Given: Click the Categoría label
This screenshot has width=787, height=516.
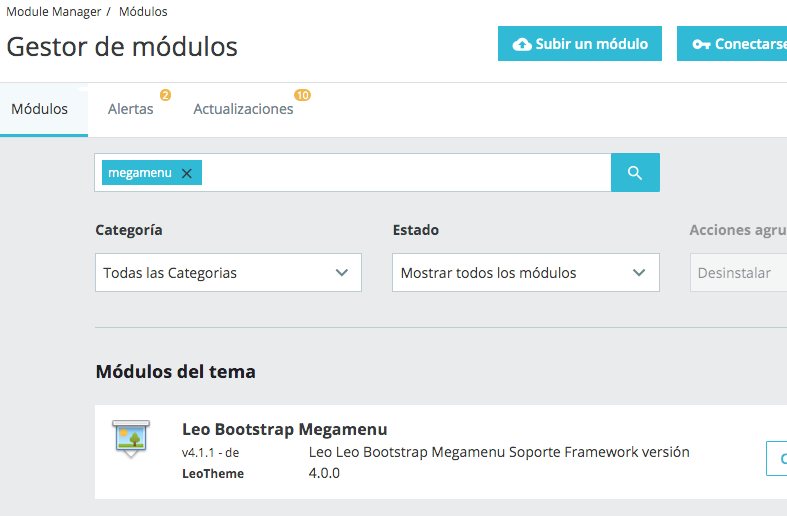Looking at the screenshot, I should tap(129, 230).
